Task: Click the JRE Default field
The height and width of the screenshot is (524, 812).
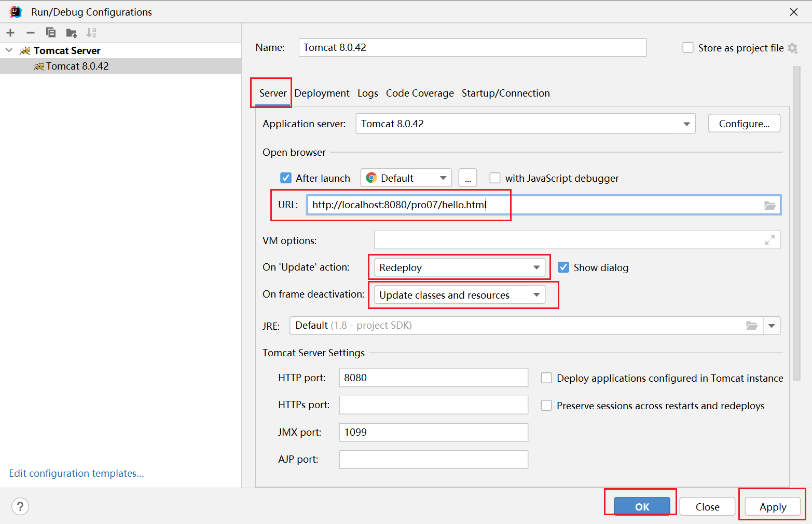Action: pos(526,326)
